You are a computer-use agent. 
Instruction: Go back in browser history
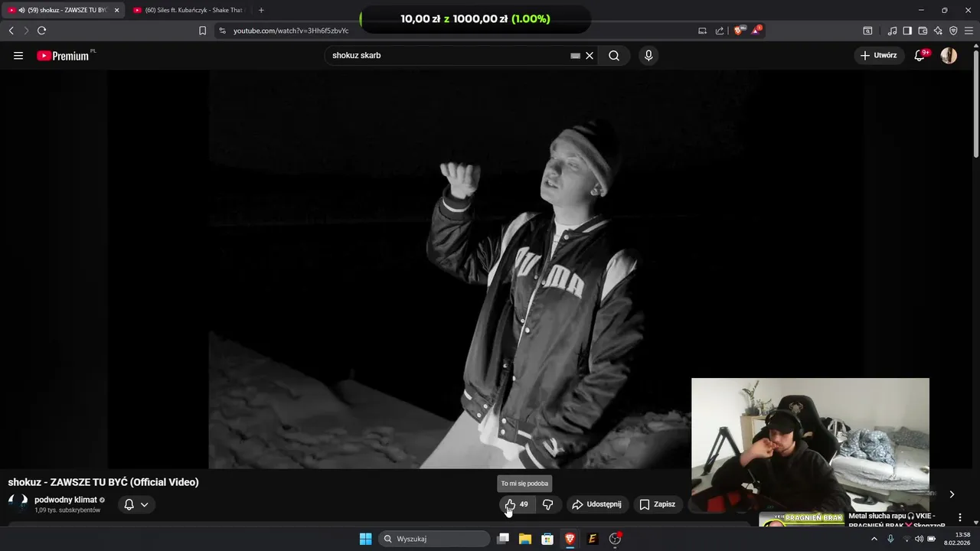pyautogui.click(x=11, y=31)
